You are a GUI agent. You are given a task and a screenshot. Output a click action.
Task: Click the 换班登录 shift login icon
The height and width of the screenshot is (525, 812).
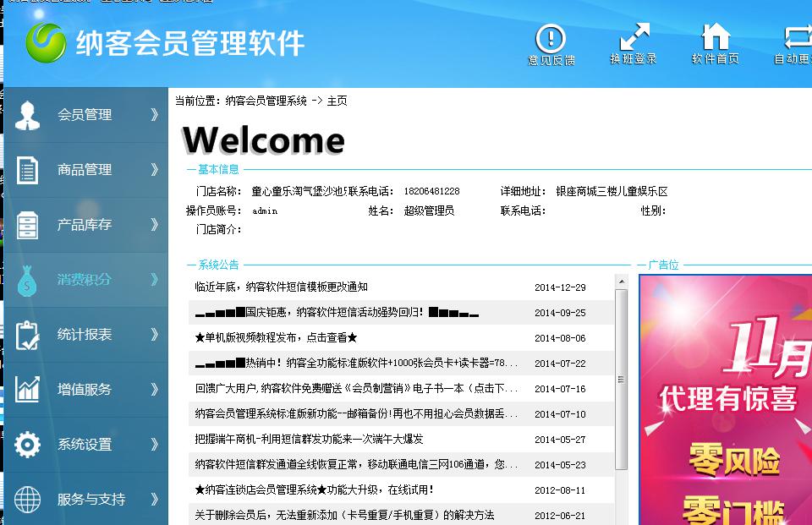634,38
